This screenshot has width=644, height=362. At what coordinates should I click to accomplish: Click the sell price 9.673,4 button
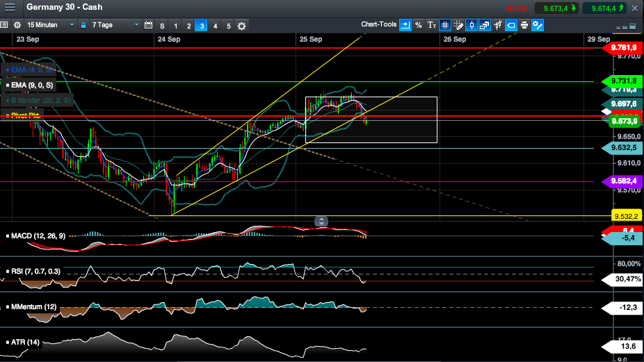click(556, 8)
